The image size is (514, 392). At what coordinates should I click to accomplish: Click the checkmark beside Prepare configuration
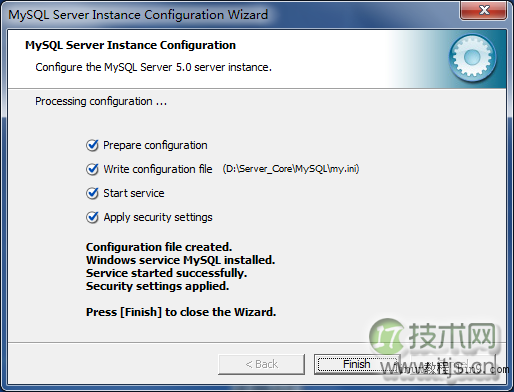coord(92,145)
